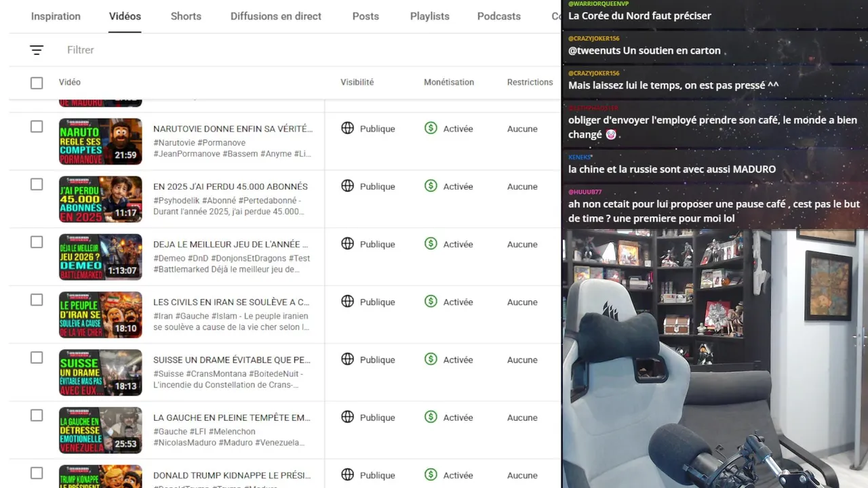Open the Publique visibility dropdown for the NARUTOVIE video
868x488 pixels.
point(377,129)
